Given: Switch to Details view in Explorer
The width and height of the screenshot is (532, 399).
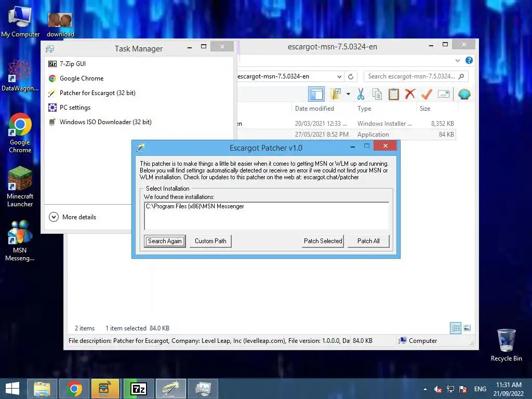Looking at the screenshot, I should click(456, 328).
